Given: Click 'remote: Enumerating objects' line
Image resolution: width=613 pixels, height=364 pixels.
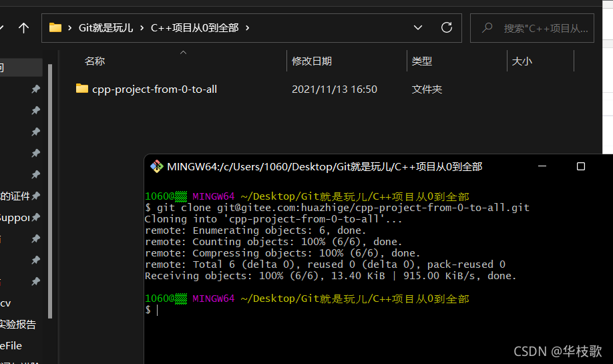Looking at the screenshot, I should (256, 230).
